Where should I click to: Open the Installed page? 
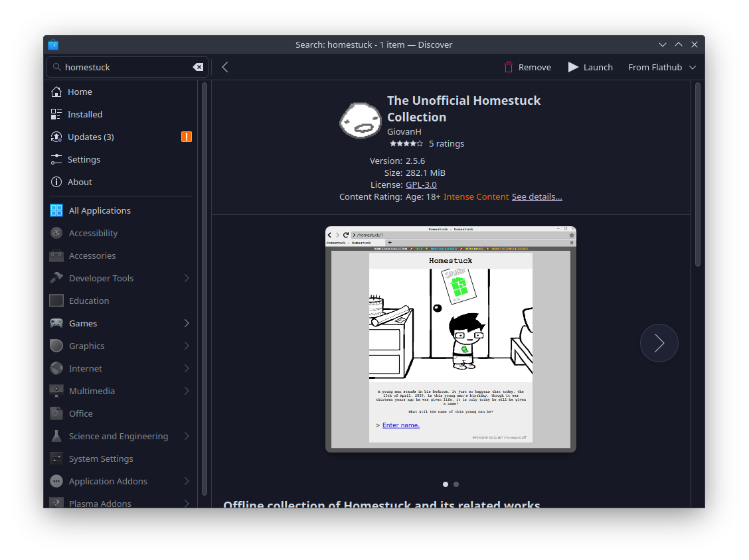(x=85, y=114)
